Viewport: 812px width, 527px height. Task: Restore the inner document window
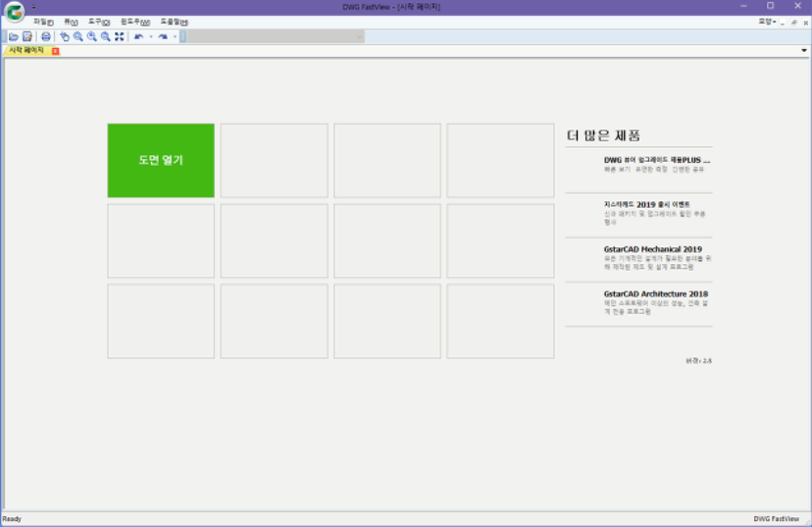tap(794, 23)
